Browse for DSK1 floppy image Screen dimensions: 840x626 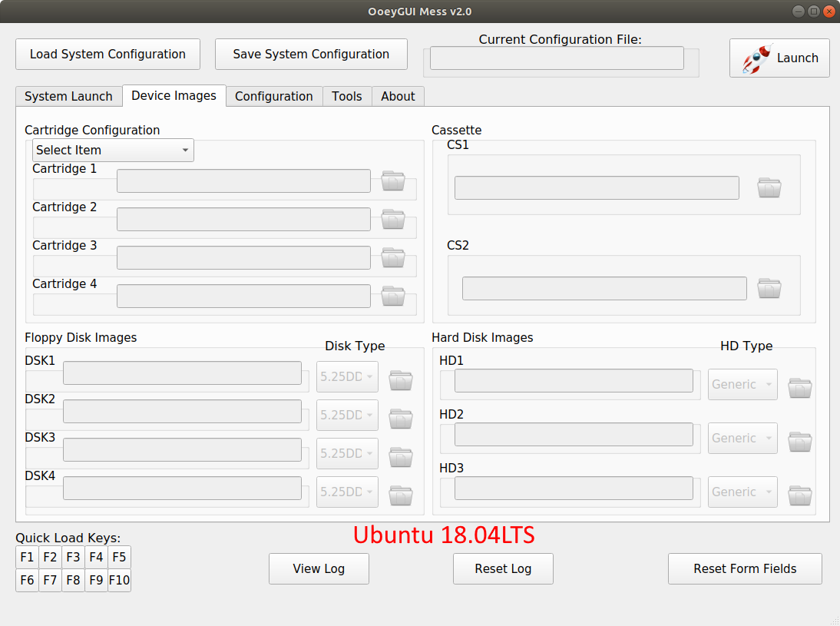click(x=401, y=380)
